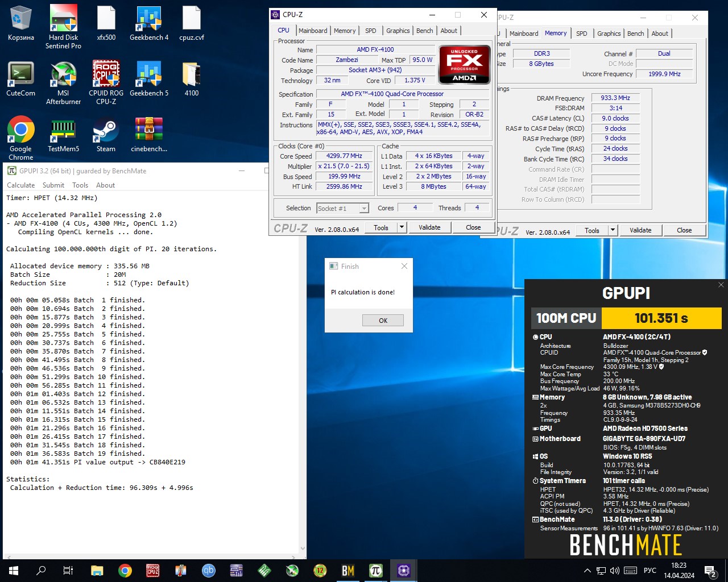Open the xfx500 file on desktop
This screenshot has width=728, height=582.
click(x=106, y=24)
